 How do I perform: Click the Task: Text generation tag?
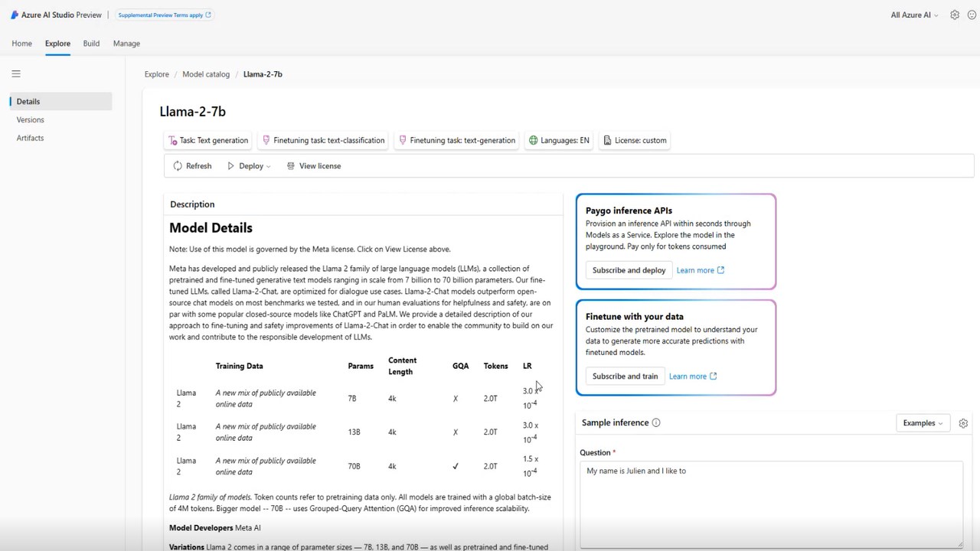[208, 140]
